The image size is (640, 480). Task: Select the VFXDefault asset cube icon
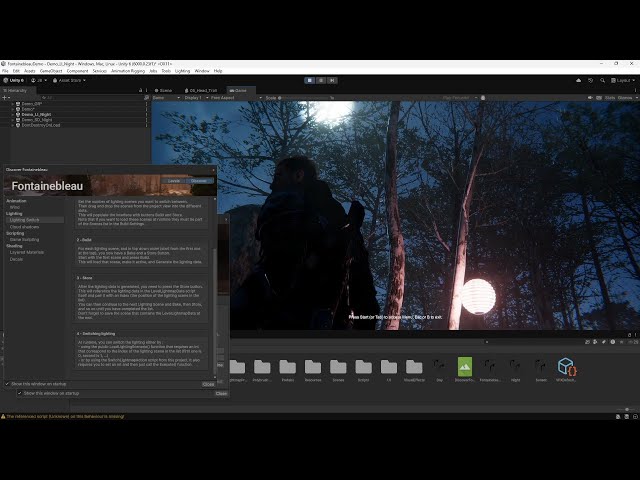coord(567,367)
